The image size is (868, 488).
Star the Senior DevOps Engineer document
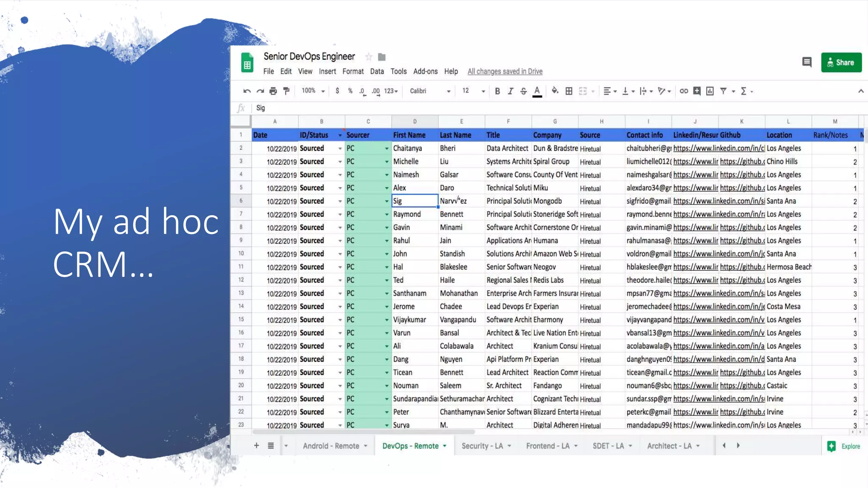[369, 57]
